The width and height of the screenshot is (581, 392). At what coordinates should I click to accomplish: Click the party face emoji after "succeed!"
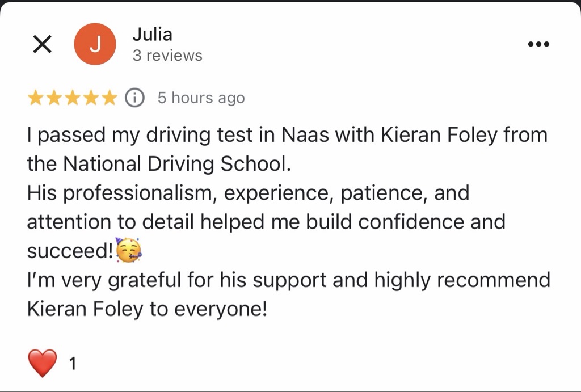tap(128, 250)
